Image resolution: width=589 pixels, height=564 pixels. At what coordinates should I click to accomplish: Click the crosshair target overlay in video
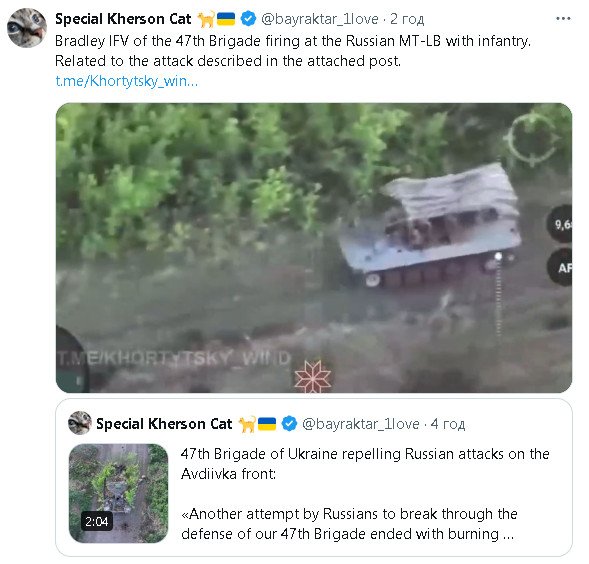point(532,139)
